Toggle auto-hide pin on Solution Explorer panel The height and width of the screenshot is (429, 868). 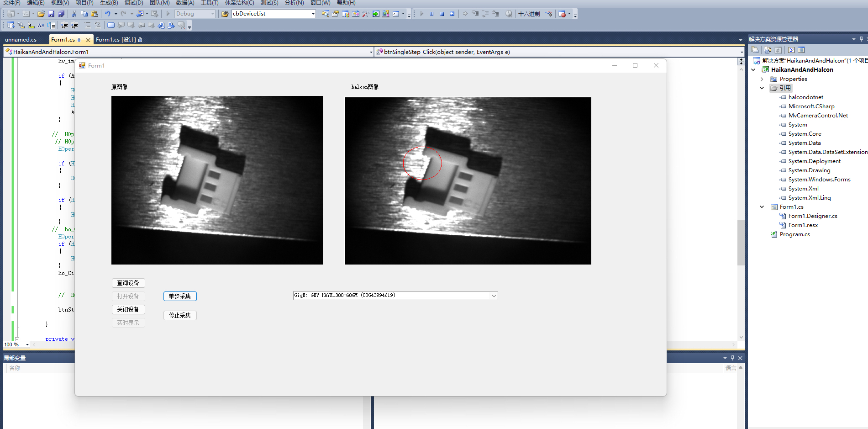tap(861, 39)
